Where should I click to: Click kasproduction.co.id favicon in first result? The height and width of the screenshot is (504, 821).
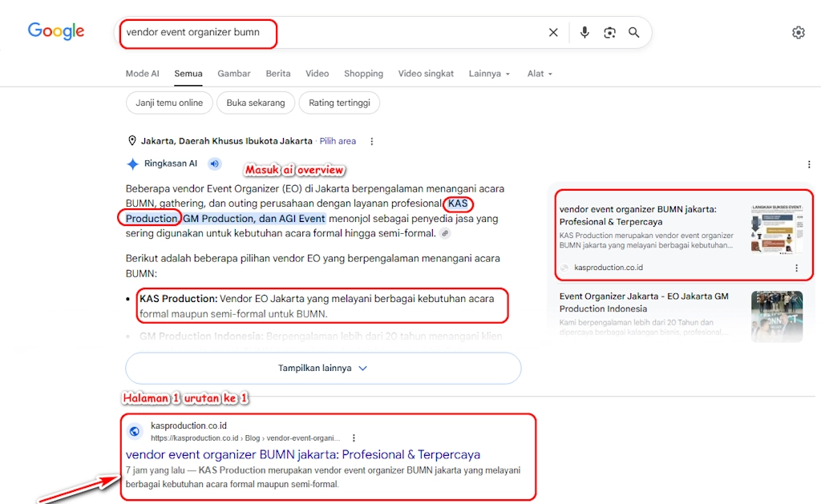135,431
